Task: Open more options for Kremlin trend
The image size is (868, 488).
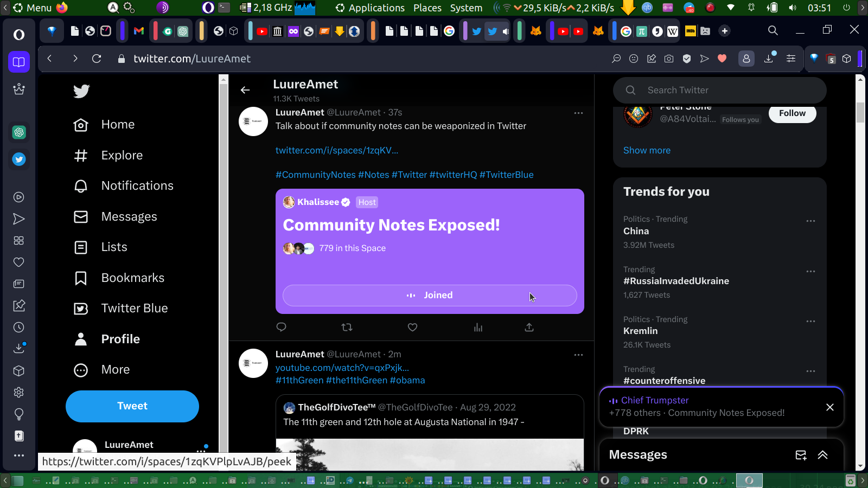Action: click(810, 321)
